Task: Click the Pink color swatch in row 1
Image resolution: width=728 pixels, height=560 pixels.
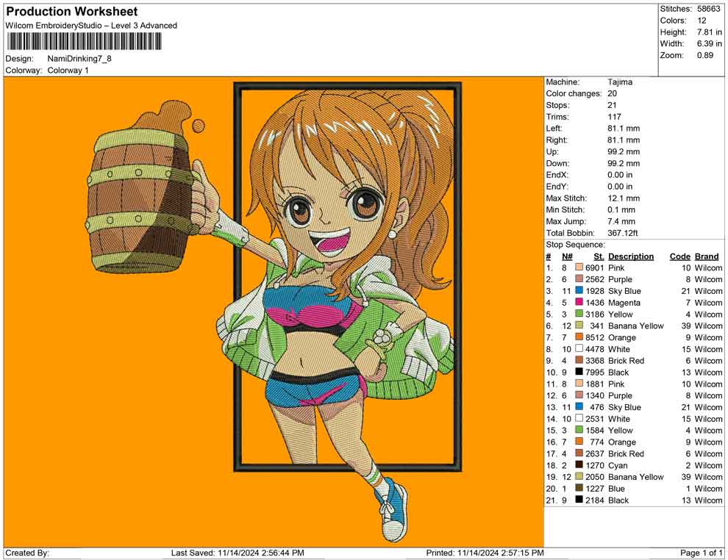Action: point(579,268)
